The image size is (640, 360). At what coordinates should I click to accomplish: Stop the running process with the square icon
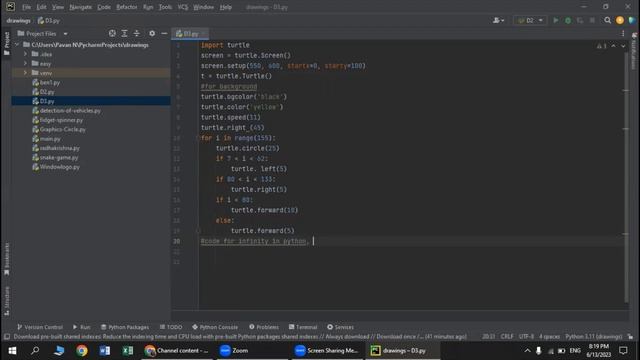tap(592, 20)
